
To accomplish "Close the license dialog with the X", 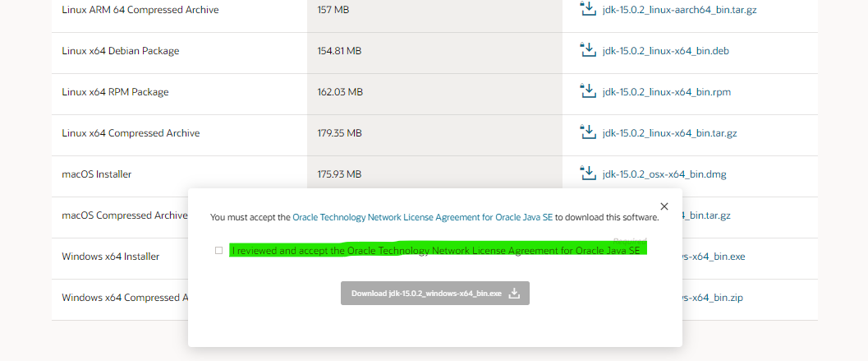I will (x=664, y=206).
